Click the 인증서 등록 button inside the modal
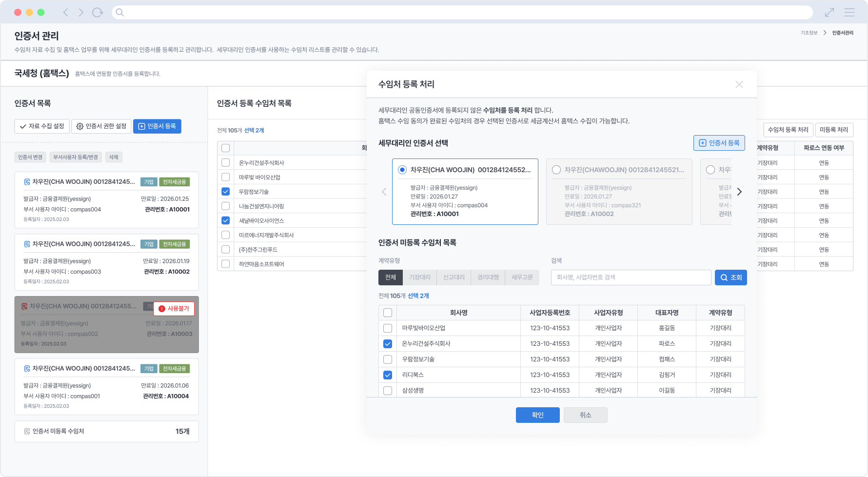This screenshot has width=868, height=477. coord(719,142)
